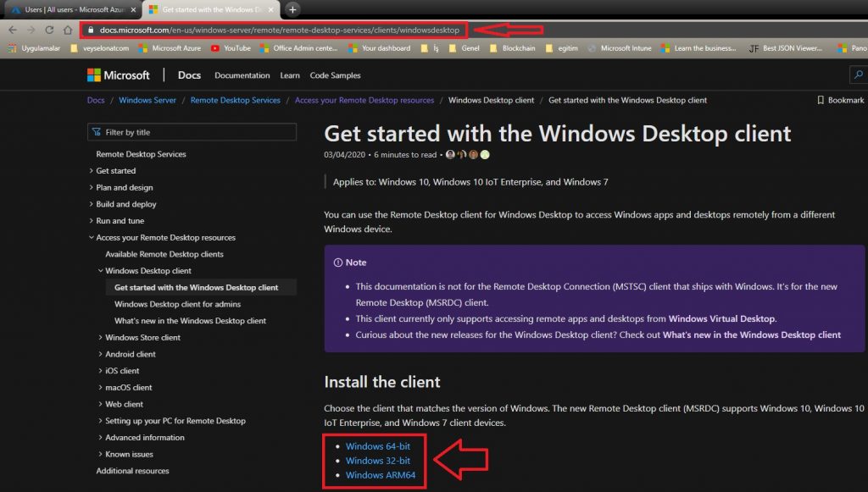Image resolution: width=868 pixels, height=492 pixels.
Task: Open Windows Desktop client for admins
Action: pyautogui.click(x=177, y=304)
